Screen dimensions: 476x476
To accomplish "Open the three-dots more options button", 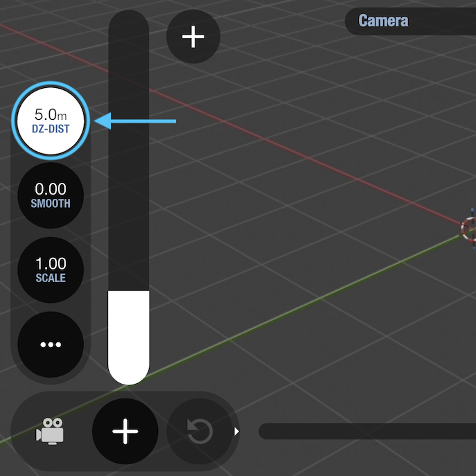I will (x=51, y=344).
